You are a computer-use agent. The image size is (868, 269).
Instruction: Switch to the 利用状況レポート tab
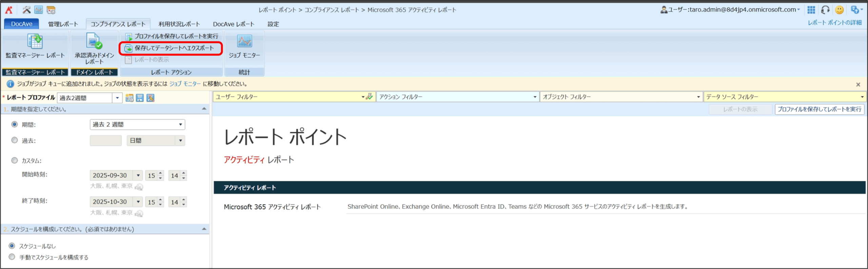[179, 24]
